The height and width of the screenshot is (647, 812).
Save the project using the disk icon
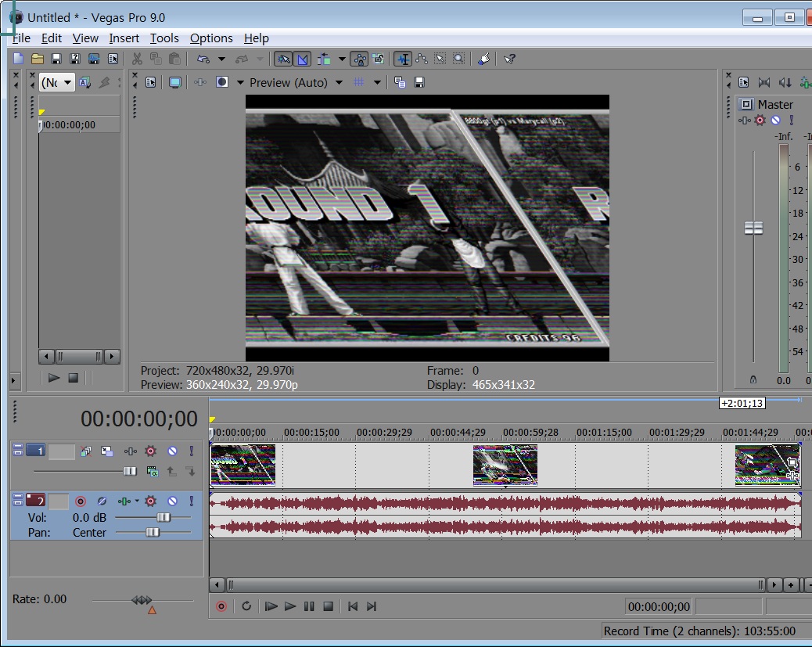56,59
